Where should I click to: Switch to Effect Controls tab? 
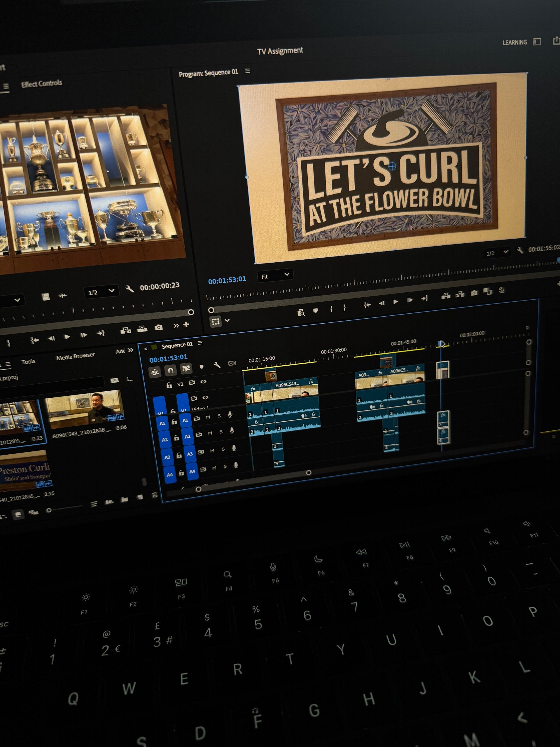coord(41,83)
